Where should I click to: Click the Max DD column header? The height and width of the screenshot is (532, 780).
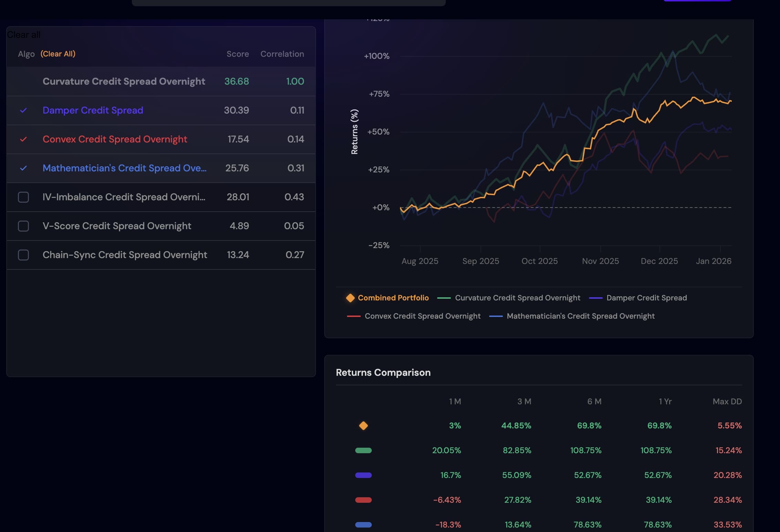727,402
